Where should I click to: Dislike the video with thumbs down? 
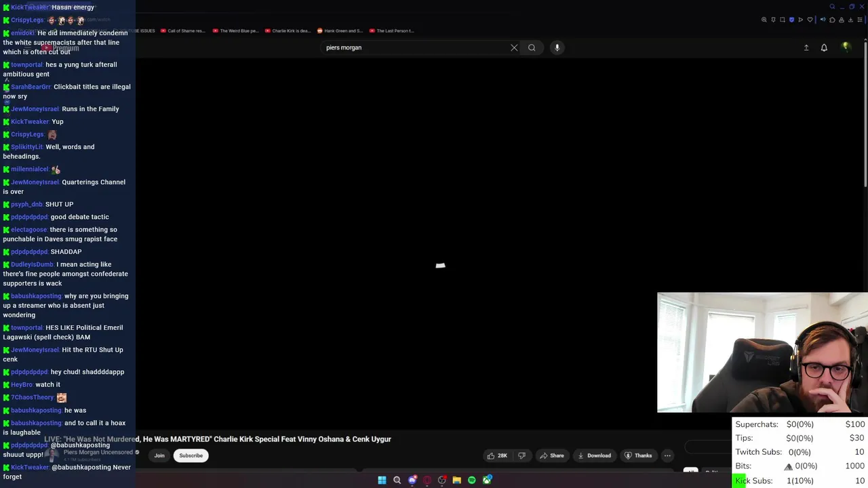[521, 455]
